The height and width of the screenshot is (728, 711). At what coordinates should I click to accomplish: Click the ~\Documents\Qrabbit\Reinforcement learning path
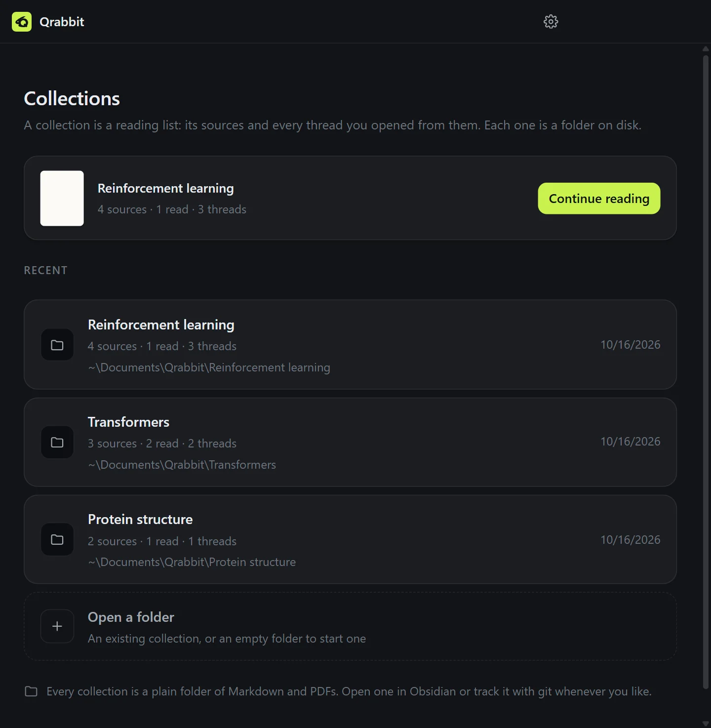pyautogui.click(x=209, y=367)
